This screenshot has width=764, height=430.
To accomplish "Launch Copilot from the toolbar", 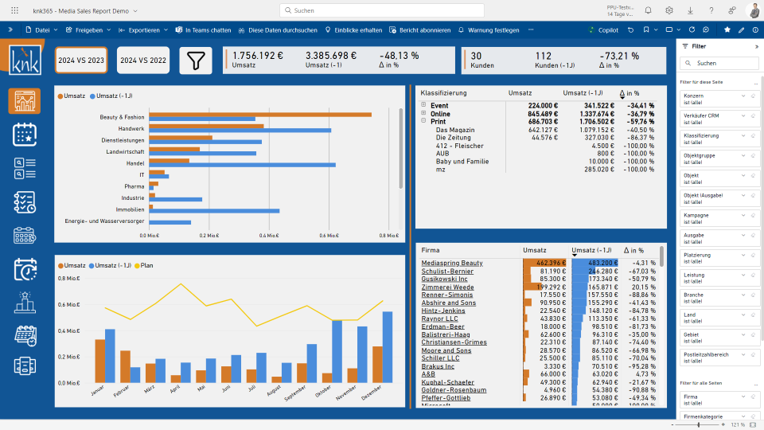I will (x=603, y=30).
